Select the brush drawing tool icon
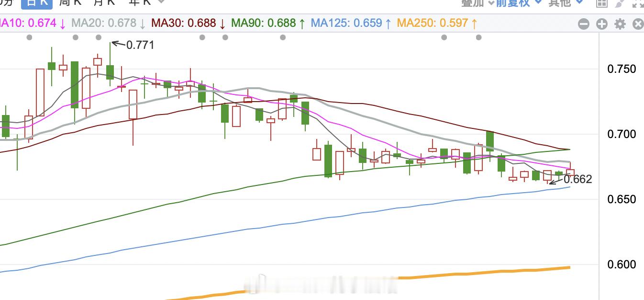 (620, 3)
